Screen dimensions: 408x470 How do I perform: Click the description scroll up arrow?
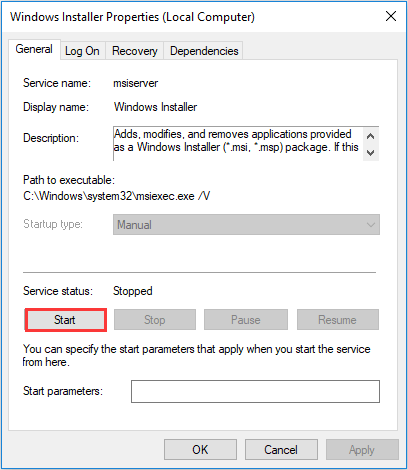(370, 136)
